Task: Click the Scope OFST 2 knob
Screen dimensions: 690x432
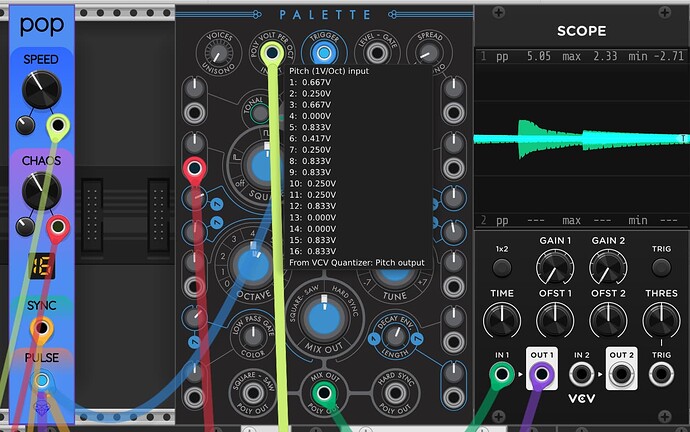Action: pos(608,321)
